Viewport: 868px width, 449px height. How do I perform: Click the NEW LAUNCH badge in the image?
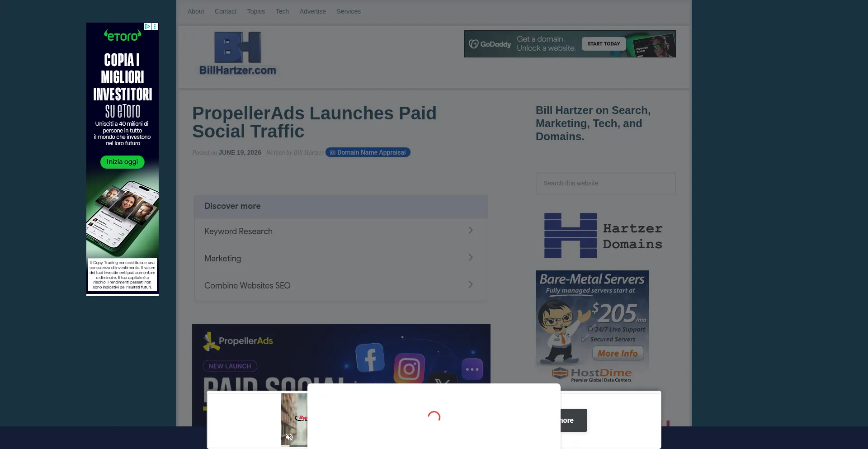click(230, 366)
